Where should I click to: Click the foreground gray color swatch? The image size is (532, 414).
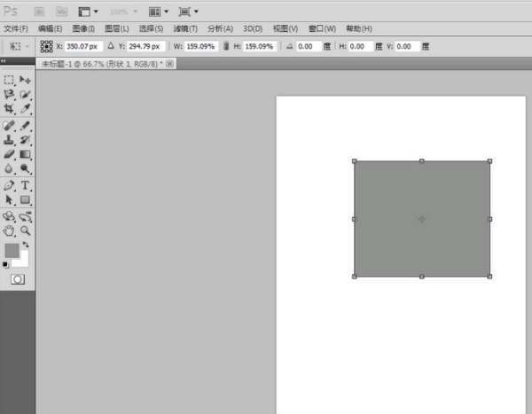pos(11,251)
